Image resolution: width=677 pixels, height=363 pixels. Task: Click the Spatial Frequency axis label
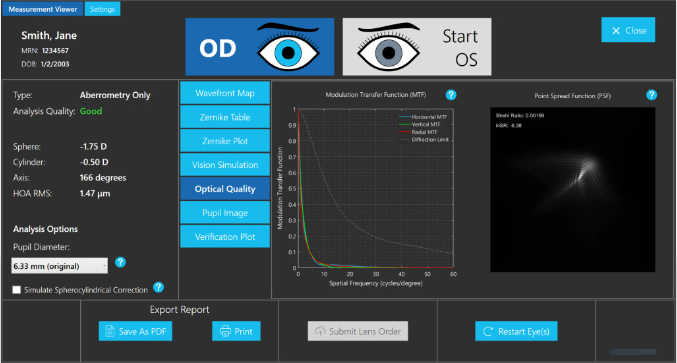[376, 283]
